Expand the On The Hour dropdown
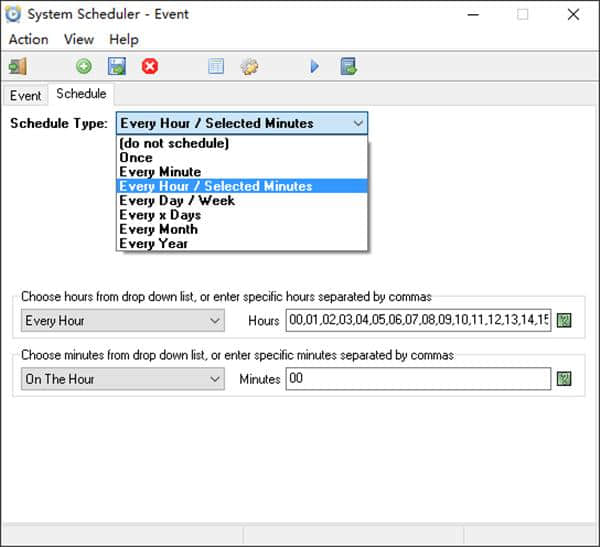The width and height of the screenshot is (600, 547). pyautogui.click(x=215, y=379)
